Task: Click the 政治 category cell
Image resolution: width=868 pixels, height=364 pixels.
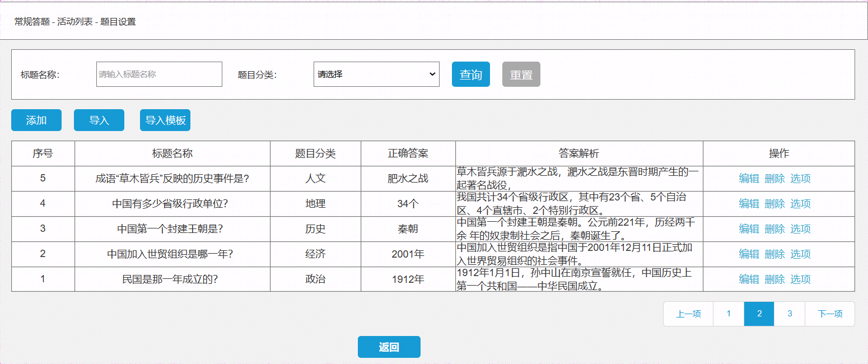Action: [315, 279]
